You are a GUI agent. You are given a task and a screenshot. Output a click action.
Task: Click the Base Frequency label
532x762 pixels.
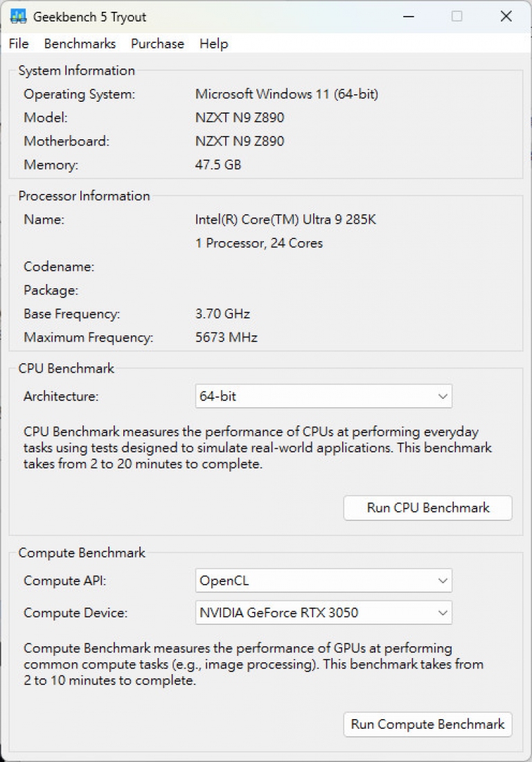[x=71, y=314]
